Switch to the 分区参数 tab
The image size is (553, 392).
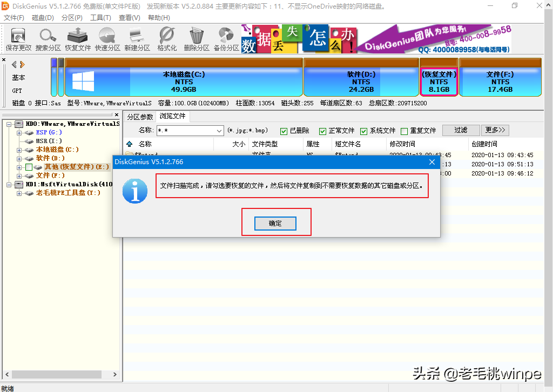pos(139,116)
